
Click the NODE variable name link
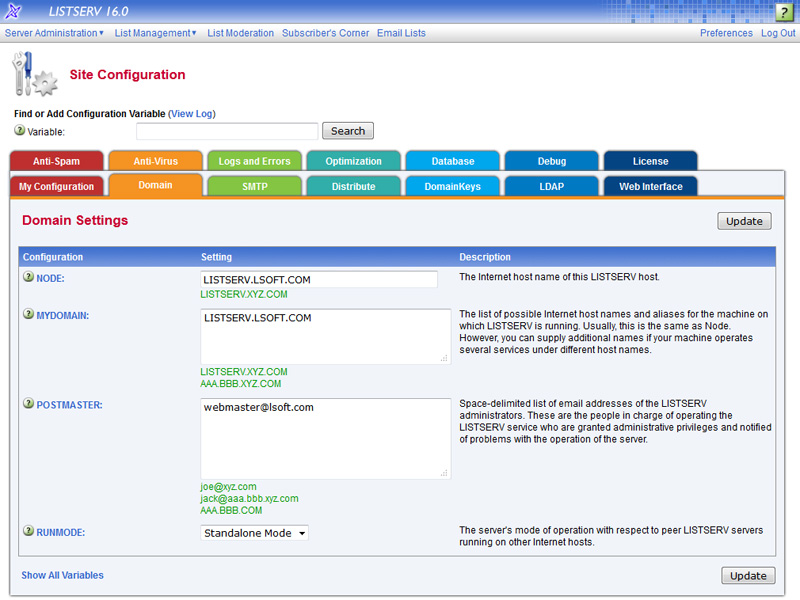[x=50, y=279]
